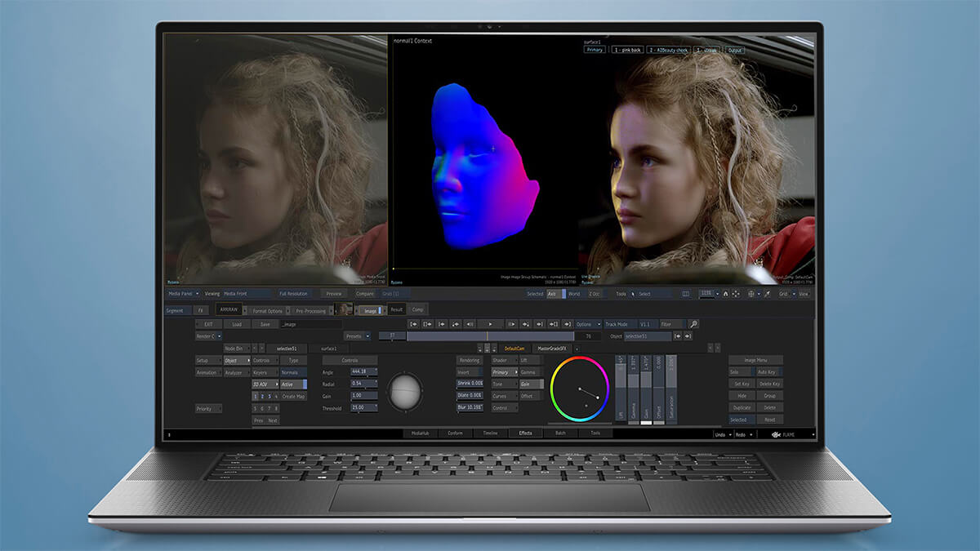Switch to the Timeline tab

[490, 433]
